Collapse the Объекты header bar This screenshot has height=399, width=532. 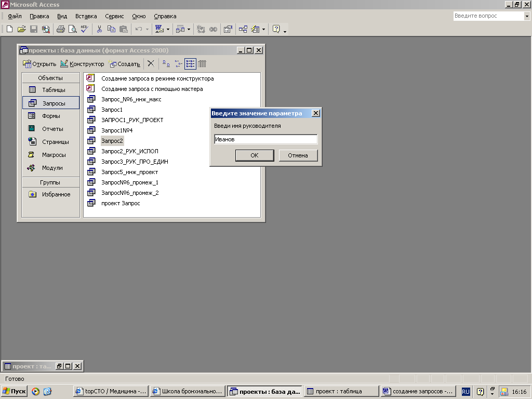pos(50,78)
